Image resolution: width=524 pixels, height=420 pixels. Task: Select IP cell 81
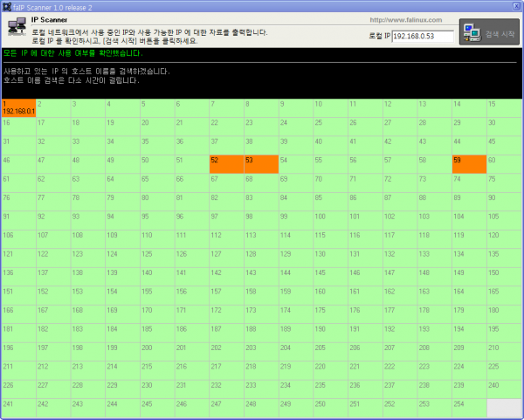(192, 202)
